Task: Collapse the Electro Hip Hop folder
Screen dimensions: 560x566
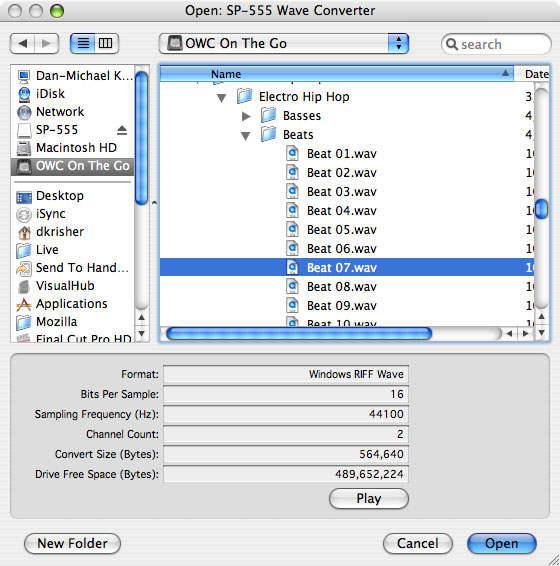Action: click(221, 97)
